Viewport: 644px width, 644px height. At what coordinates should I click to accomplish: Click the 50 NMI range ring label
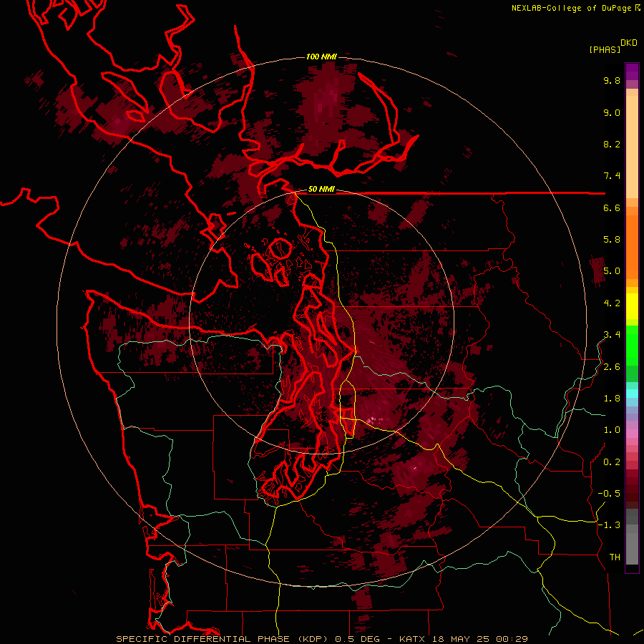tap(321, 189)
